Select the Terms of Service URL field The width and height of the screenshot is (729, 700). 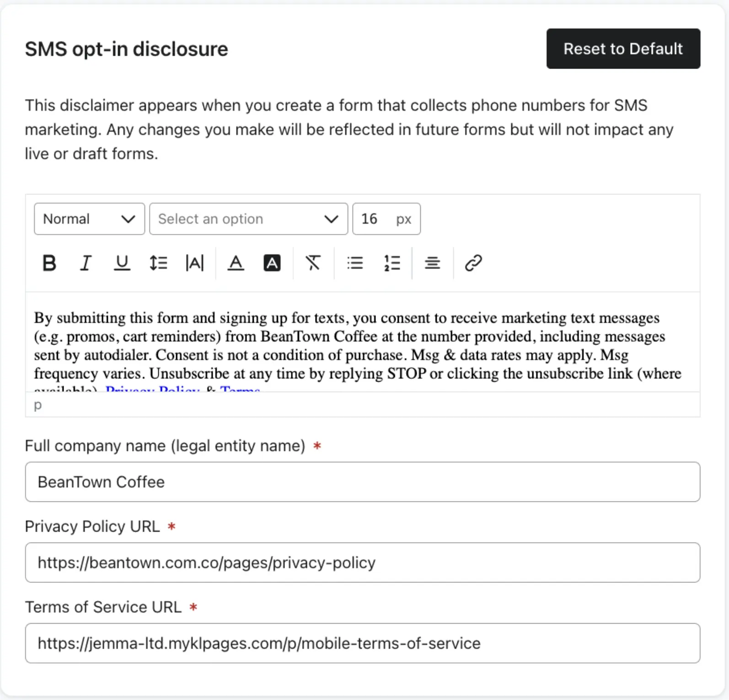(x=362, y=643)
